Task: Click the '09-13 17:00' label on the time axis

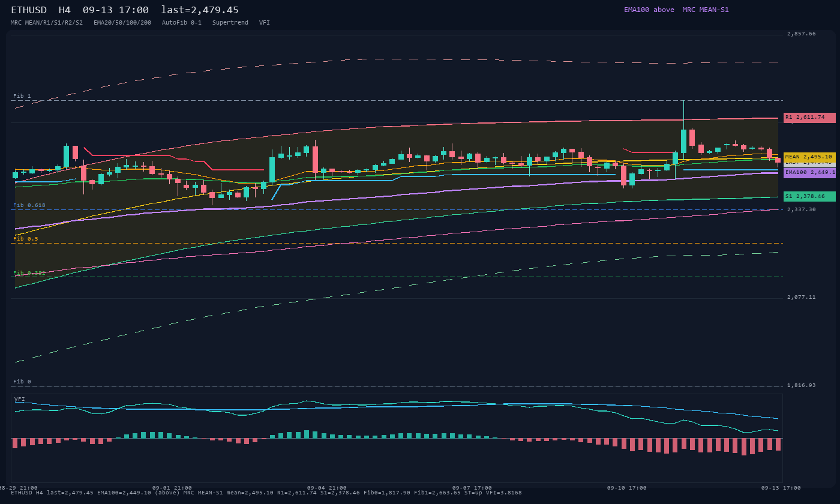Action: pyautogui.click(x=781, y=488)
